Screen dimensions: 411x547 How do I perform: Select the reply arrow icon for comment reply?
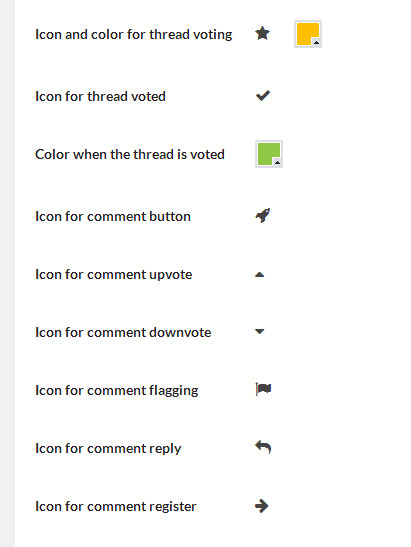click(x=263, y=447)
